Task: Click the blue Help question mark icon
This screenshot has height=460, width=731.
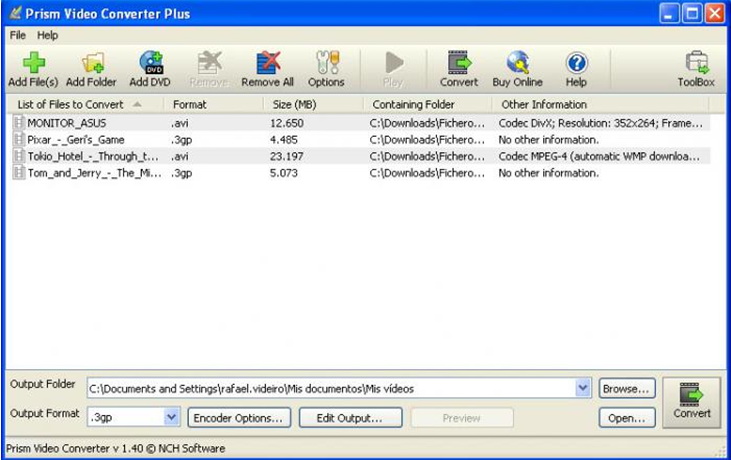Action: [577, 62]
